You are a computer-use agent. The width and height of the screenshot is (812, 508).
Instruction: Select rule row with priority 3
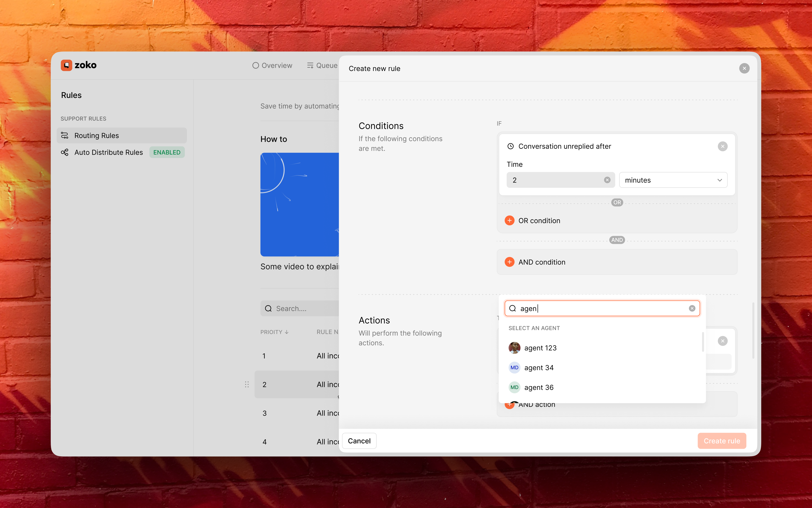coord(297,413)
